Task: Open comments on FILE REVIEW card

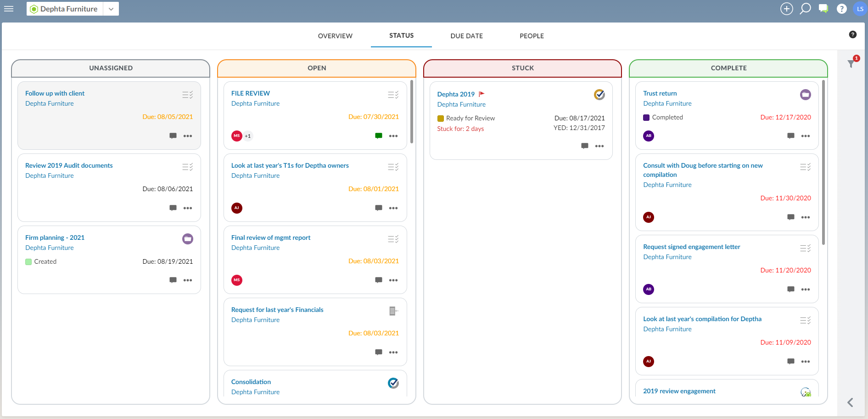Action: (x=379, y=136)
